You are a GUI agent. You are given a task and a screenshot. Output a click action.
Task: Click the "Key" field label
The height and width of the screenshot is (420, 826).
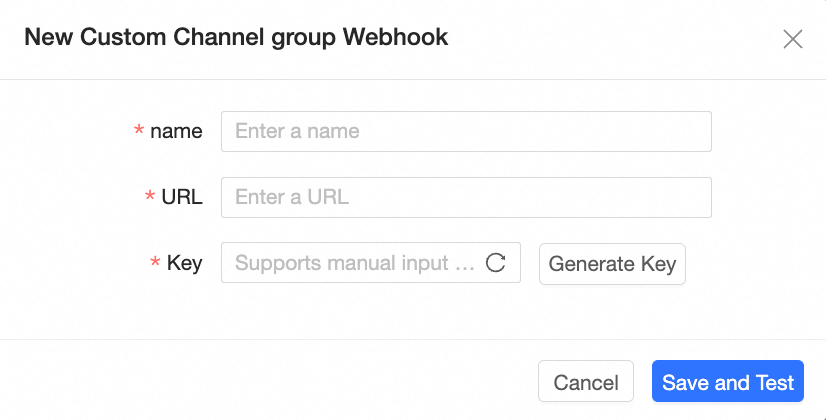tap(185, 263)
